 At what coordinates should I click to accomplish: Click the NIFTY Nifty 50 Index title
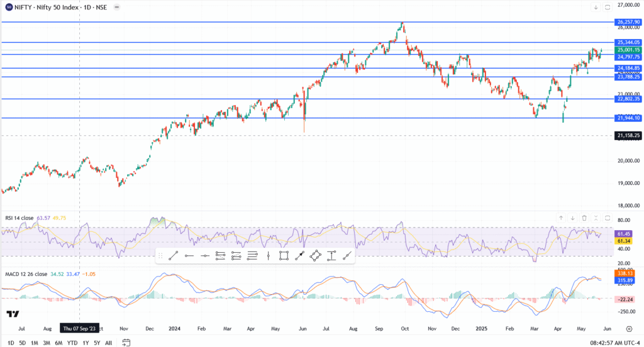tap(61, 7)
